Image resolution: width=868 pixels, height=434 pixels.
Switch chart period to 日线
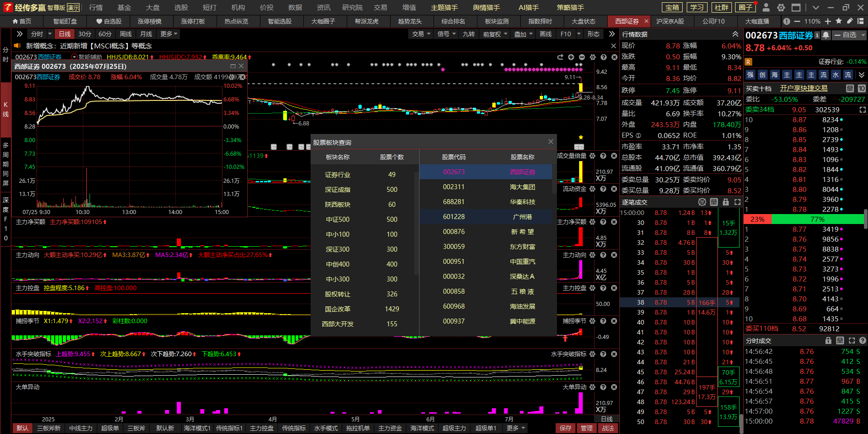click(x=65, y=34)
